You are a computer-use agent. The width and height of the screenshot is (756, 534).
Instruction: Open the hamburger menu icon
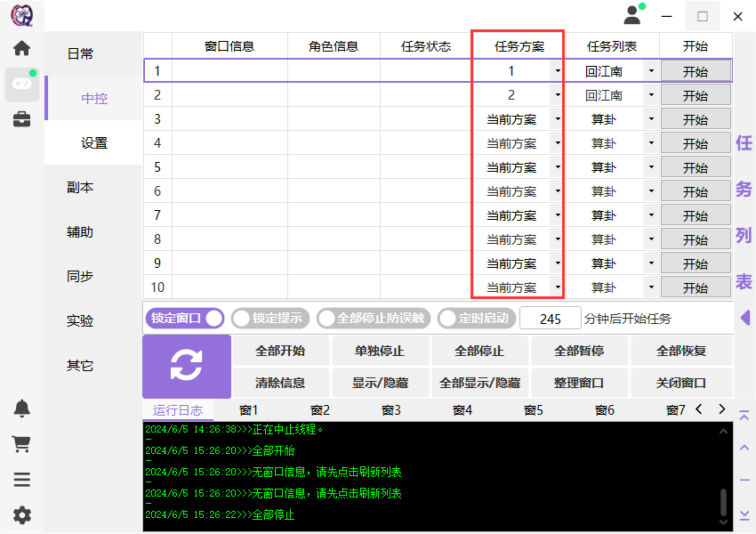coord(21,480)
